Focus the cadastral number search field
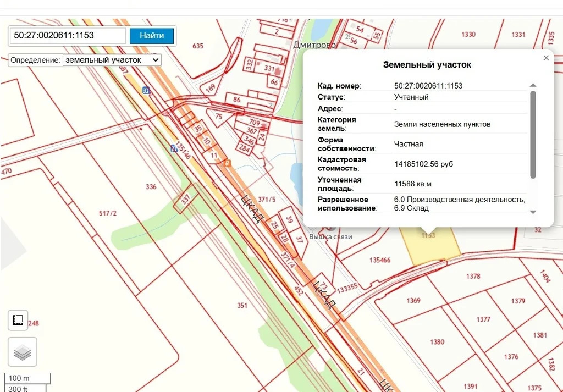Viewport: 563px width, 392px height. tap(68, 36)
